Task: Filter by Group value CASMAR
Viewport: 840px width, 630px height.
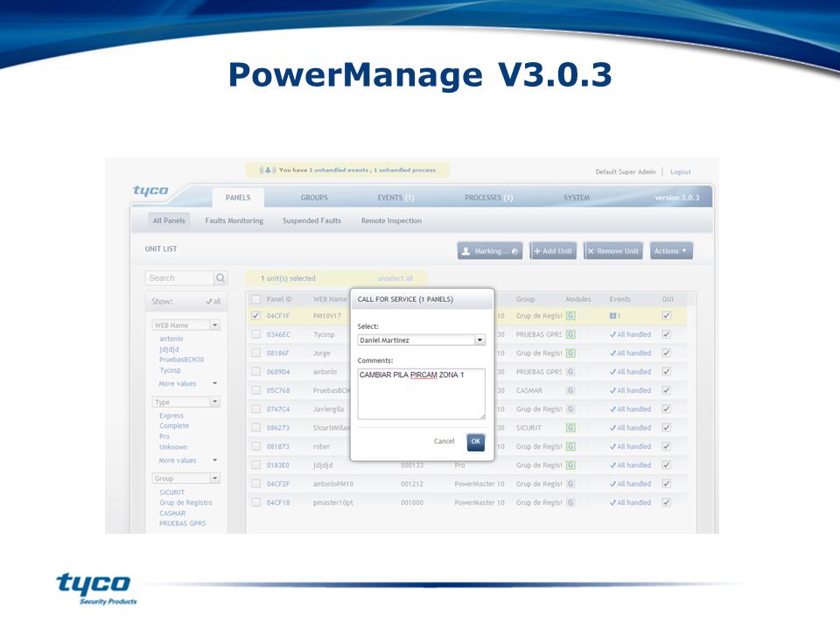Action: 172,514
